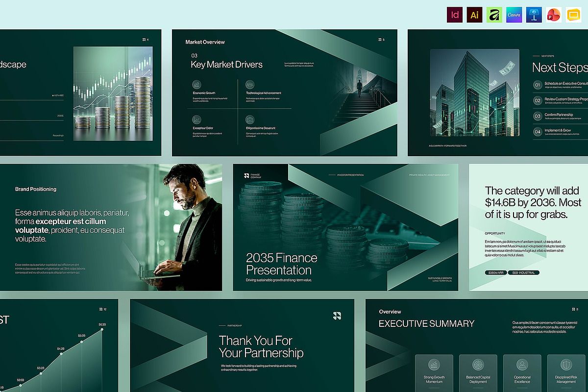
Task: Click the 'Next Steps' title
Action: pyautogui.click(x=560, y=68)
